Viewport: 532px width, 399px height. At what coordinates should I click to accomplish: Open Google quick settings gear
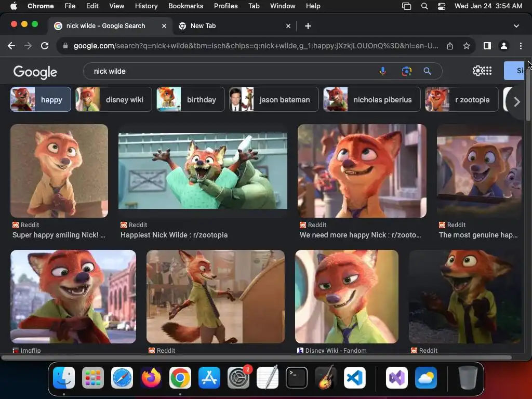477,71
